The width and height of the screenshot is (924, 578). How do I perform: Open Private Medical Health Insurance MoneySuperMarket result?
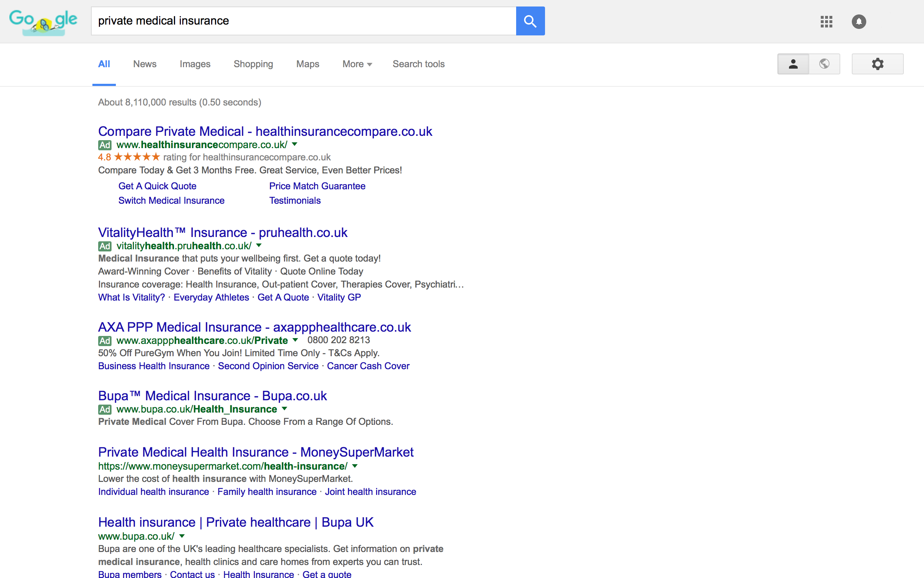pos(256,452)
